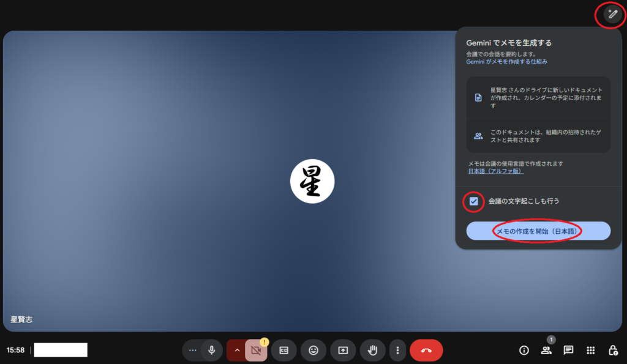This screenshot has height=364, width=627.
Task: Open Gemini がメモを作成する仕組み link
Action: 506,62
